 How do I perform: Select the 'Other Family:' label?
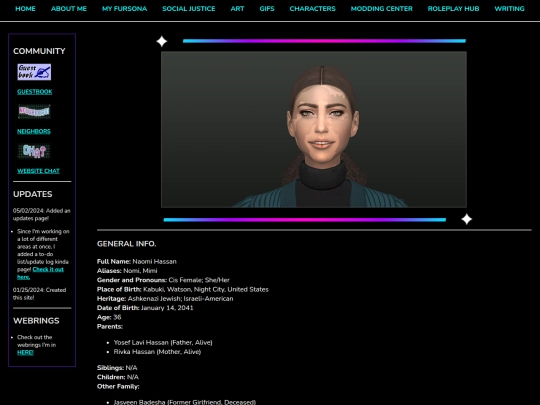pos(118,386)
